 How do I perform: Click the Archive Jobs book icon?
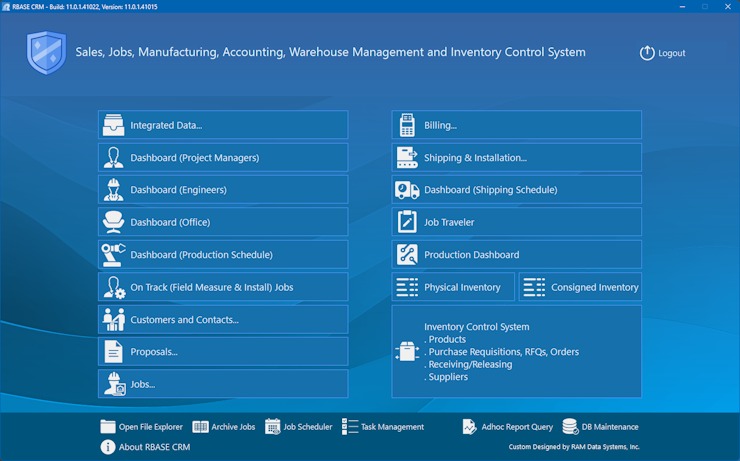[x=200, y=427]
